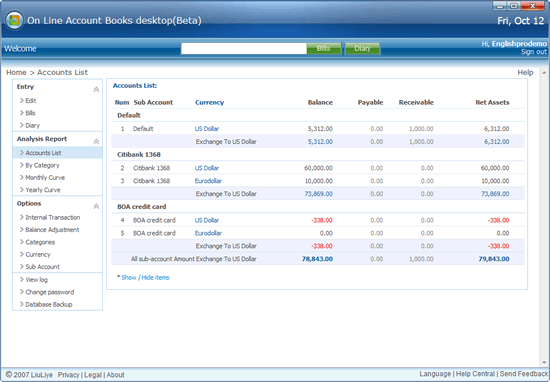Click Default row balance 5,312.00 link

[320, 142]
